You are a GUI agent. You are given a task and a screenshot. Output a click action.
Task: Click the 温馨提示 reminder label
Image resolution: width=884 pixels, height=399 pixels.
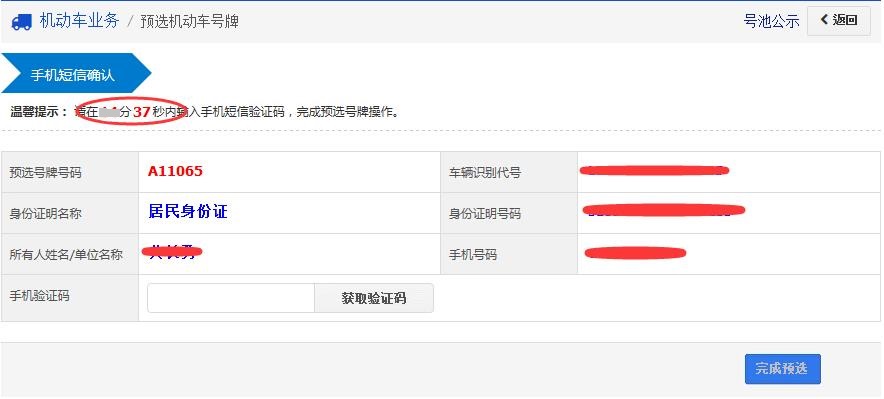tap(39, 112)
